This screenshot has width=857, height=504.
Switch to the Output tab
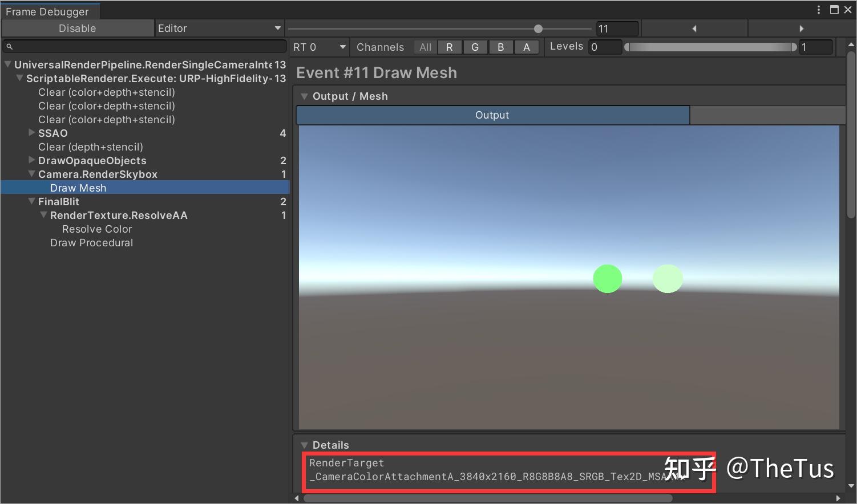pos(492,115)
